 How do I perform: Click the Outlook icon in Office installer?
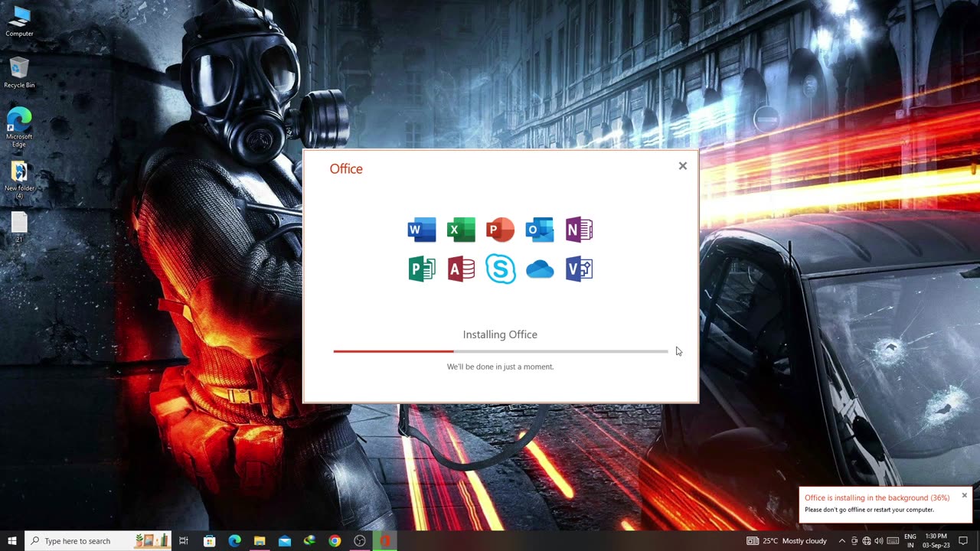(x=539, y=230)
